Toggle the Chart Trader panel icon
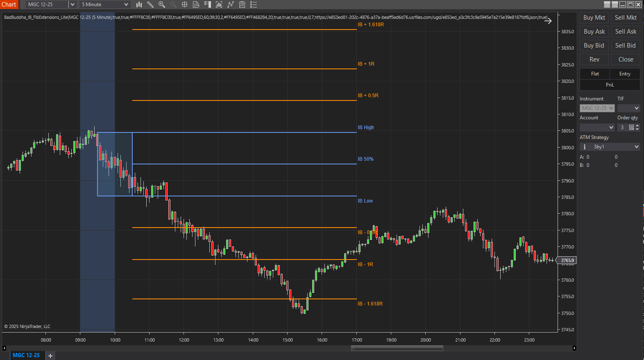This screenshot has width=644, height=360. click(x=208, y=5)
